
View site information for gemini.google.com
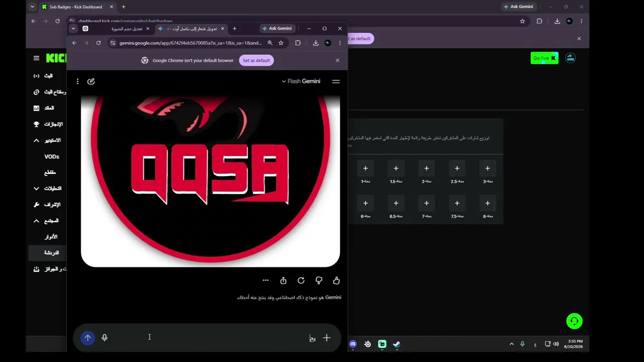[x=113, y=43]
